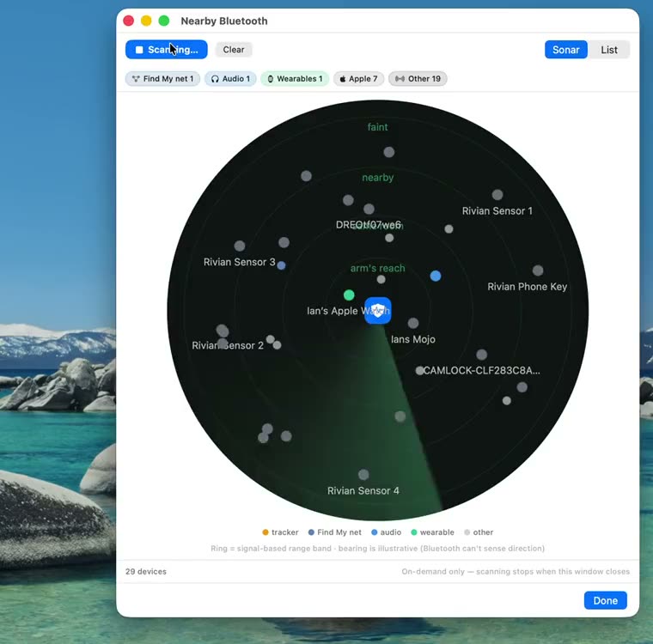653x644 pixels.
Task: Click the Find My net chip network icon
Action: pyautogui.click(x=136, y=79)
